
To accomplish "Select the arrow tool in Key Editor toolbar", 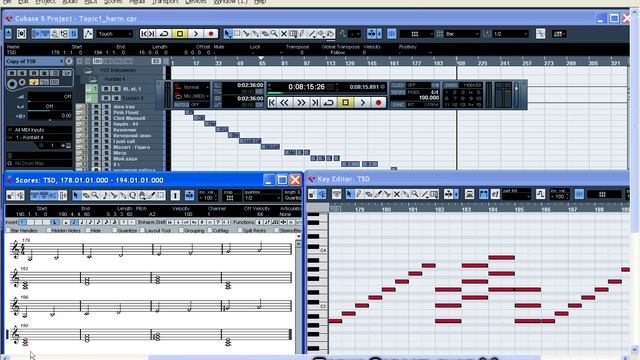I will pyautogui.click(x=349, y=194).
